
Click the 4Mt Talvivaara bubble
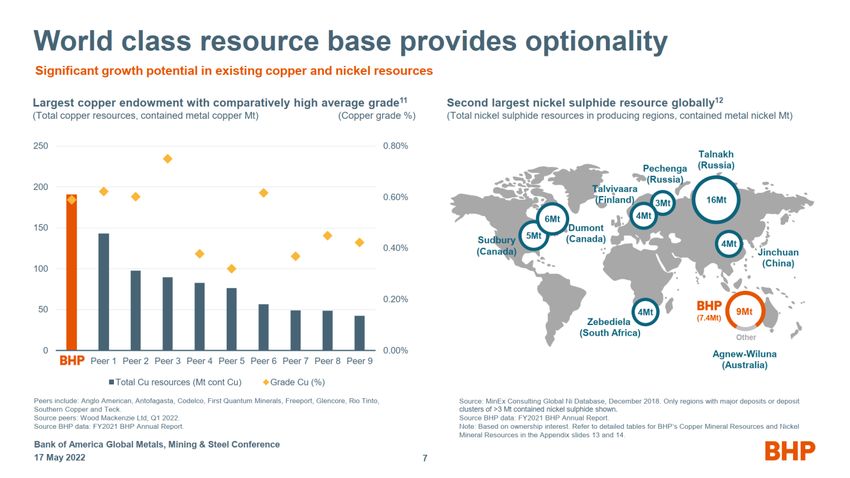coord(643,216)
